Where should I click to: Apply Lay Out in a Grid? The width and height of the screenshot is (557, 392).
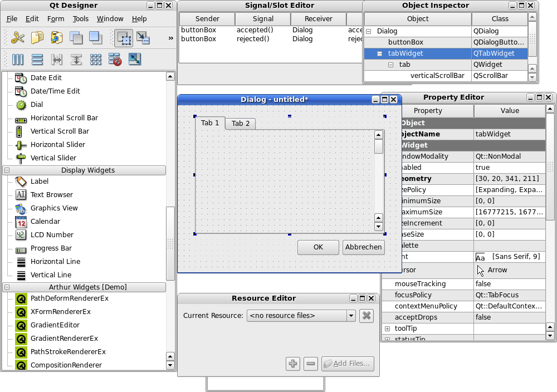(x=96, y=59)
